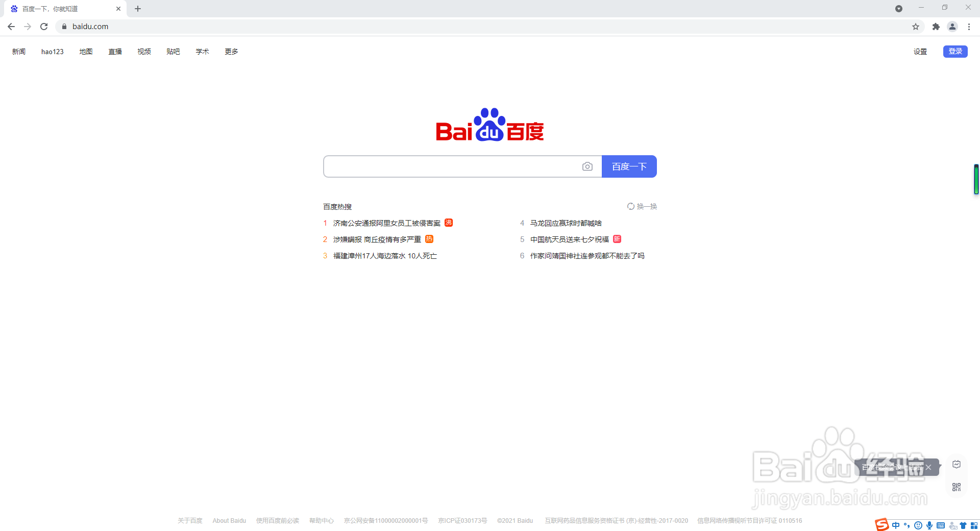Click the tab search dropdown circle
The image size is (980, 531).
899,9
